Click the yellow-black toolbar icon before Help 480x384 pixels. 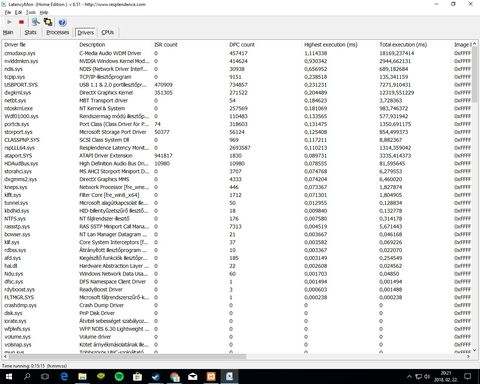point(48,22)
